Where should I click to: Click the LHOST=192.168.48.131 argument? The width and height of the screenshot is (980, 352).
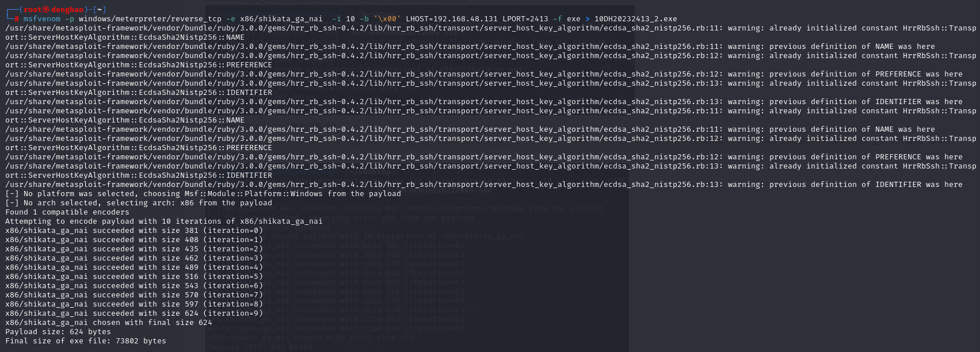coord(452,19)
